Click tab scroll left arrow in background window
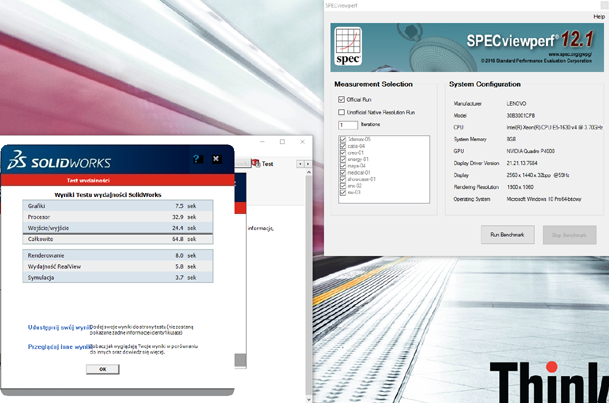The height and width of the screenshot is (403, 609). coord(300,164)
